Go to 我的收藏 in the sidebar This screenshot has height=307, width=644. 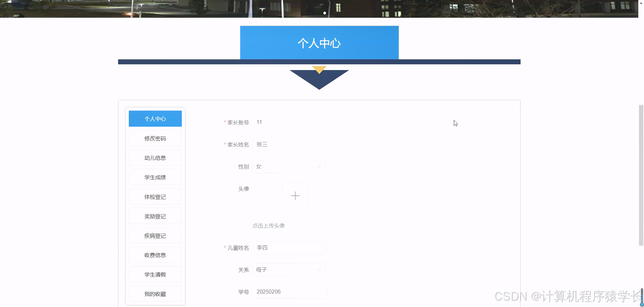(155, 294)
